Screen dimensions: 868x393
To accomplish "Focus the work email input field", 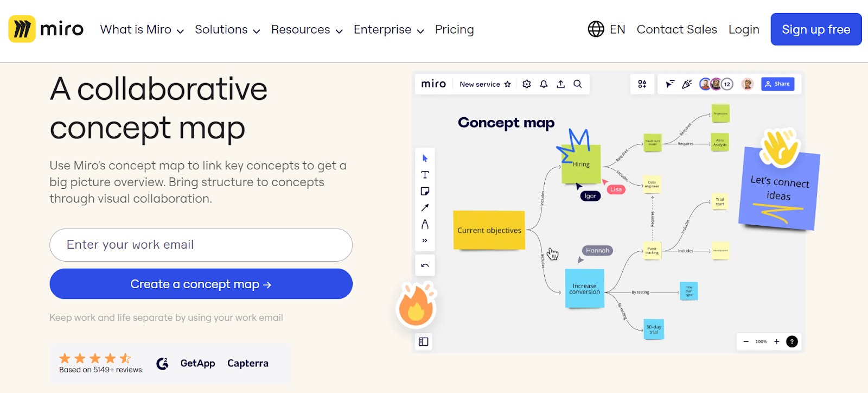I will pos(201,245).
